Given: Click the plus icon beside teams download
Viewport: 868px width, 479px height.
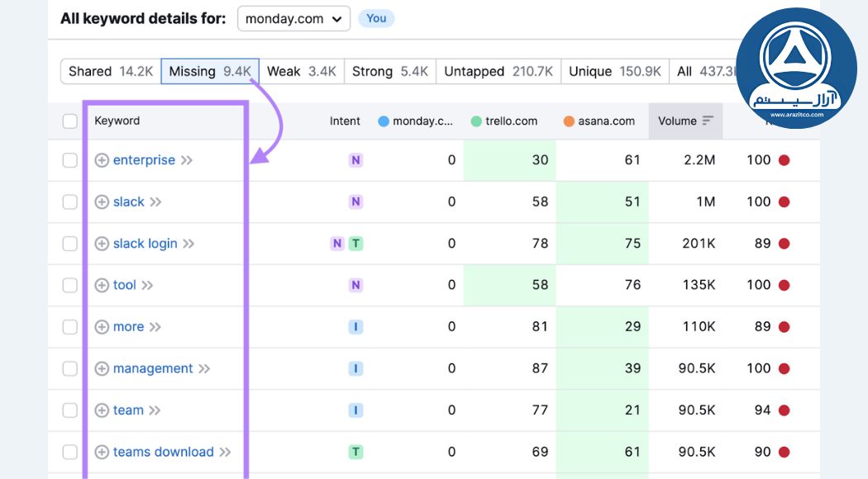Looking at the screenshot, I should coord(102,452).
